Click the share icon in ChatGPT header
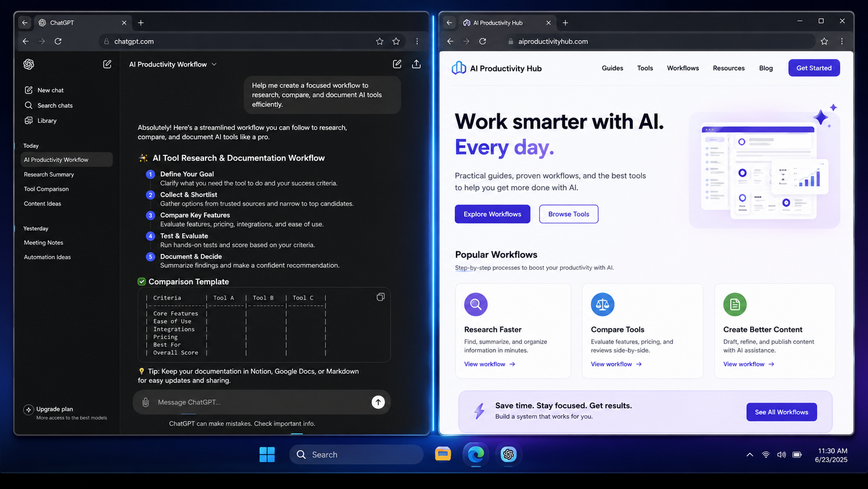 pyautogui.click(x=416, y=64)
